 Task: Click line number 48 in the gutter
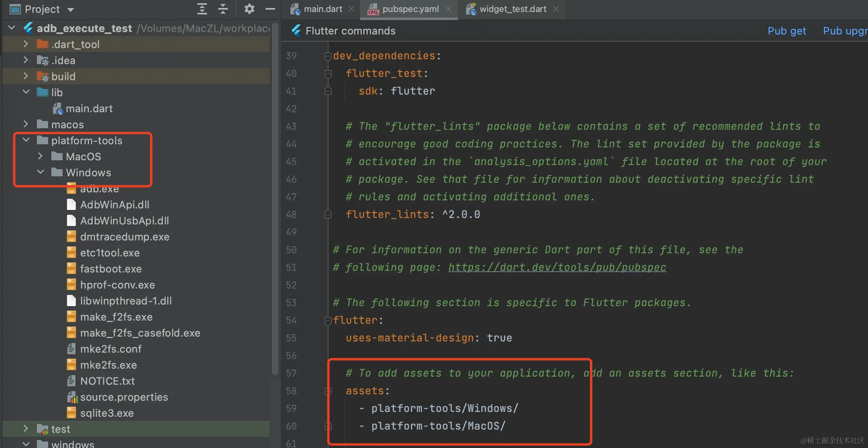click(291, 214)
